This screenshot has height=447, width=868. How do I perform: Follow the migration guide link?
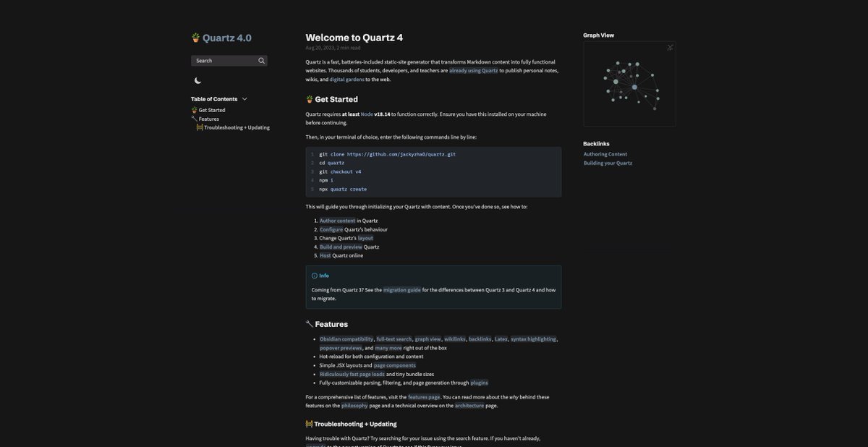pos(401,290)
